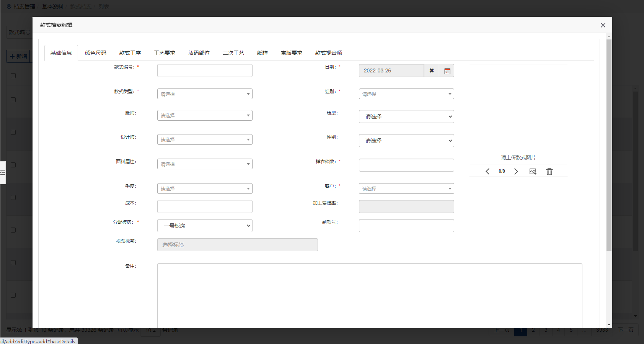Open the 设计师 dropdown

point(205,139)
